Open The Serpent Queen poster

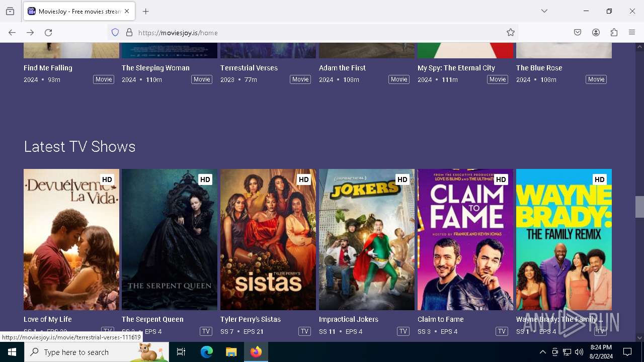click(170, 239)
